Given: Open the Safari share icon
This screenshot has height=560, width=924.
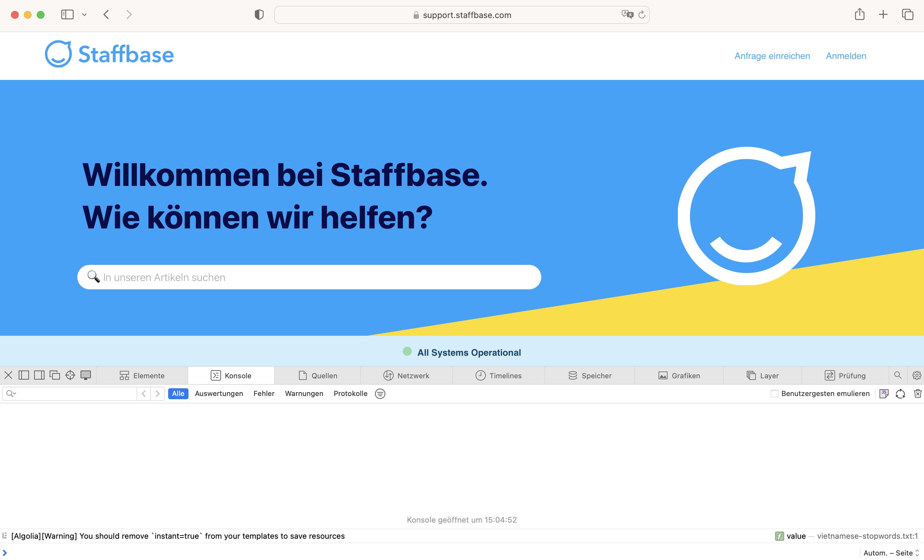Looking at the screenshot, I should [x=860, y=14].
